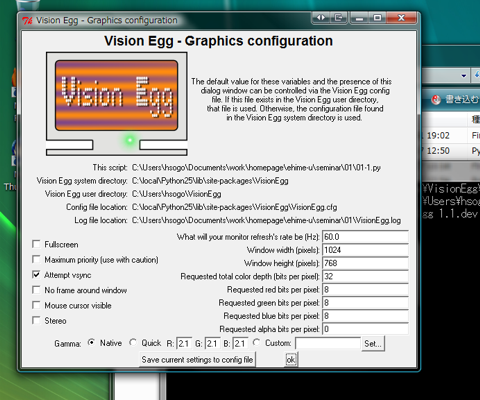Tick Maximum priority (use with caution)
This screenshot has width=480, height=400.
(x=36, y=259)
